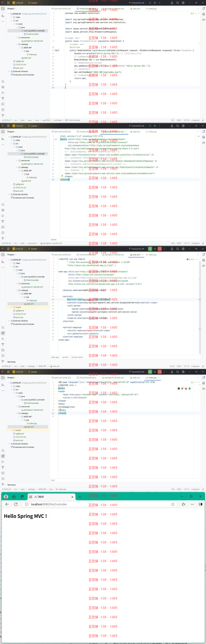
Task: Open Notifications bell in FirstController.java window
Action: coord(203,9)
